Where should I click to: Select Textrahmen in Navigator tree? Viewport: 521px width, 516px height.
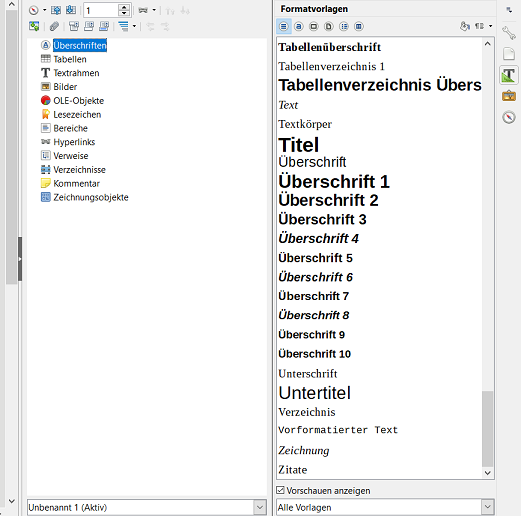[x=76, y=73]
